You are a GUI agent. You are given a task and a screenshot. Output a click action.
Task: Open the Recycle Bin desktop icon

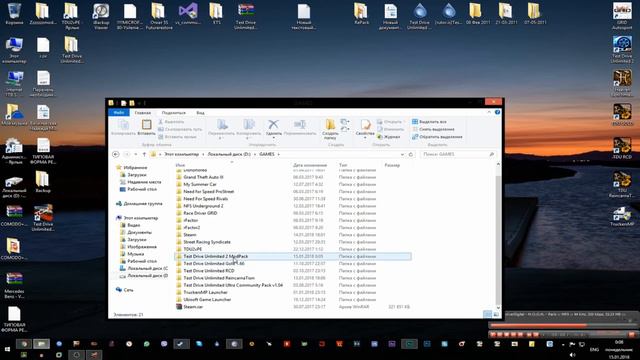(14, 13)
